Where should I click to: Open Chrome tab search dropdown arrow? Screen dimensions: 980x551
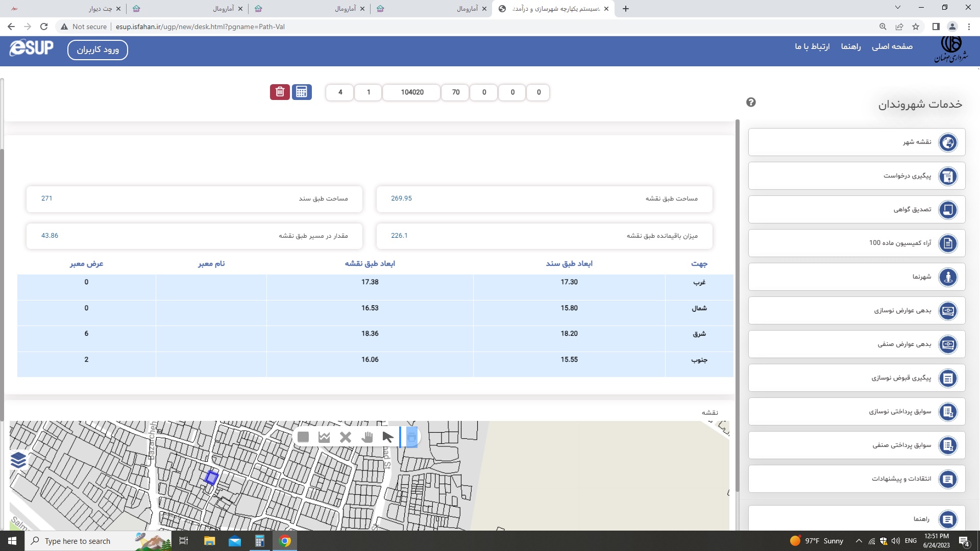[x=898, y=8]
